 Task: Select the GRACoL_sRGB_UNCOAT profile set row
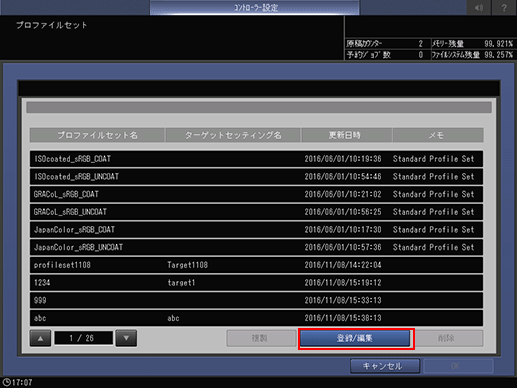(x=256, y=212)
